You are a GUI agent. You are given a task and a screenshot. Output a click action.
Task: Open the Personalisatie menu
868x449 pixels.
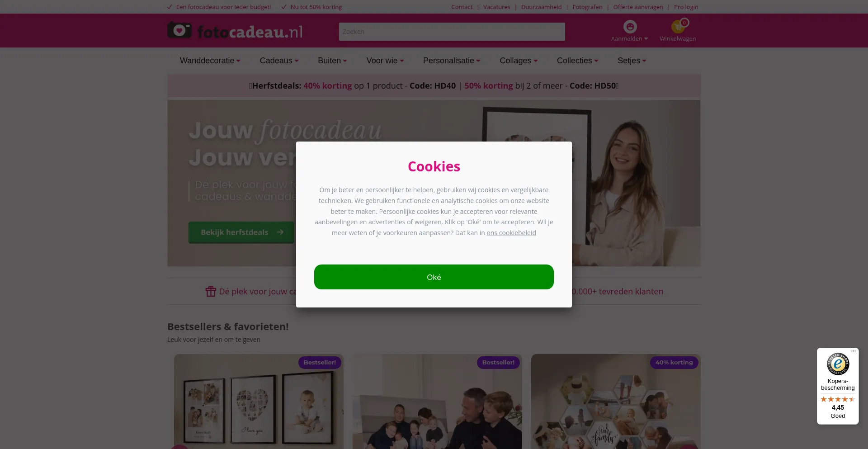[x=452, y=61]
